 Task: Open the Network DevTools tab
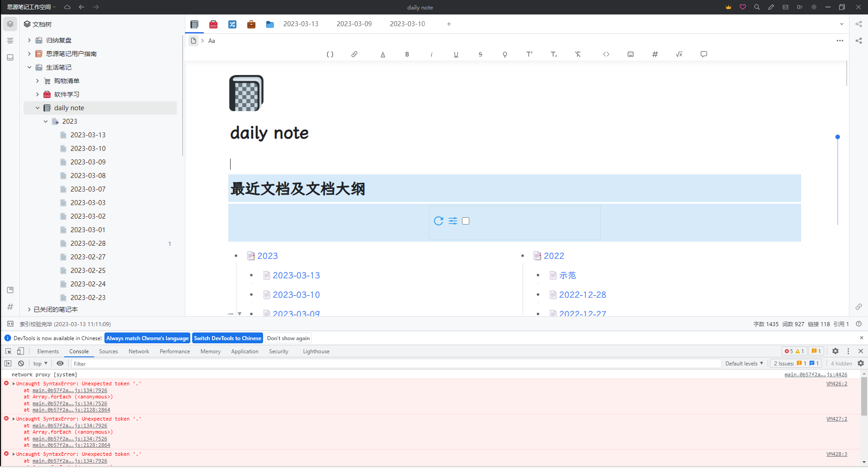pos(139,351)
